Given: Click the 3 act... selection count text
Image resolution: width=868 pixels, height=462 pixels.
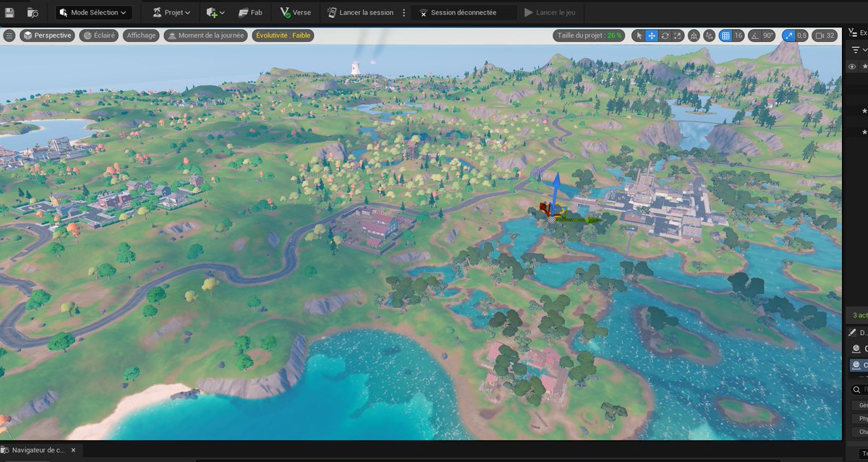Looking at the screenshot, I should point(861,315).
